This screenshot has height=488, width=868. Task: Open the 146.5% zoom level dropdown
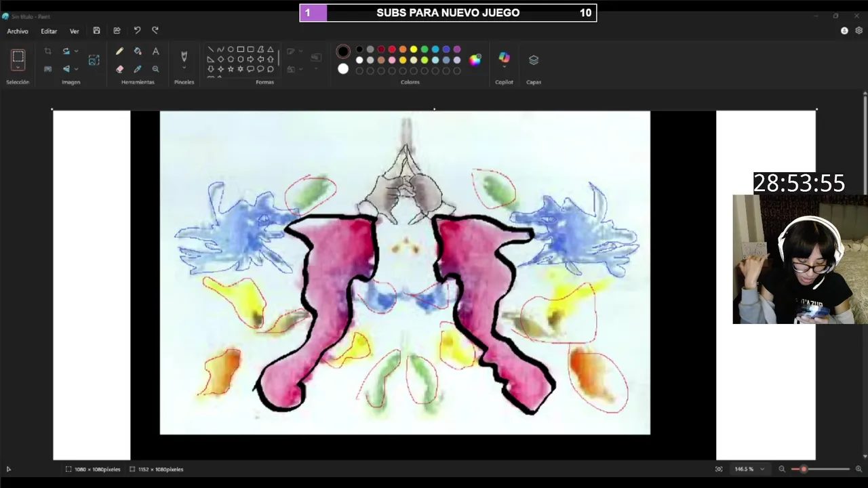[x=750, y=469]
